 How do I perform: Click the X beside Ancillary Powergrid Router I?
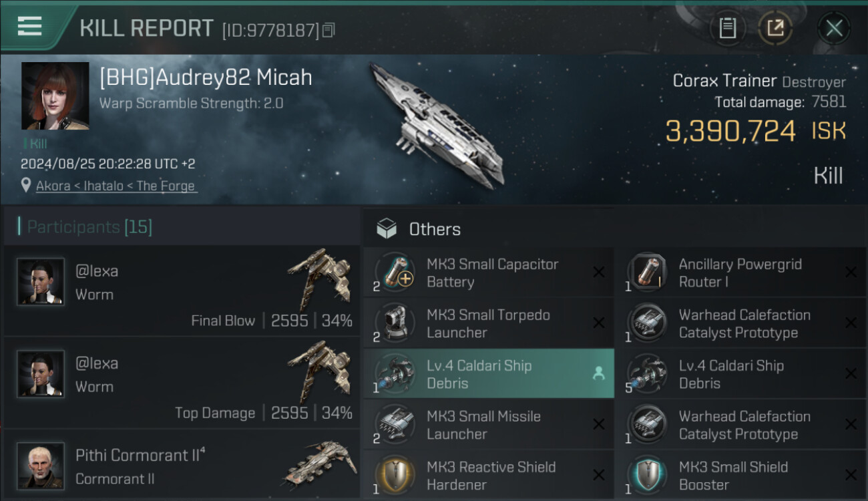click(851, 273)
